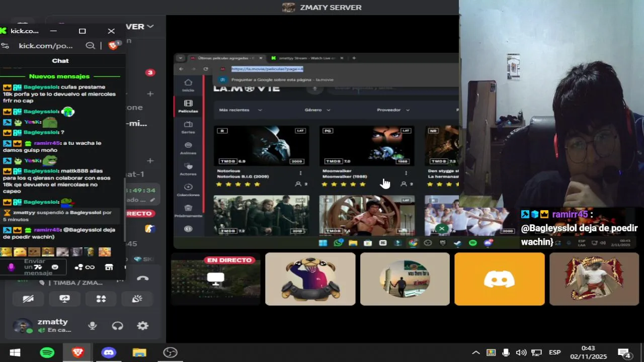Click the ZMATY SERVER title at top

[x=331, y=8]
